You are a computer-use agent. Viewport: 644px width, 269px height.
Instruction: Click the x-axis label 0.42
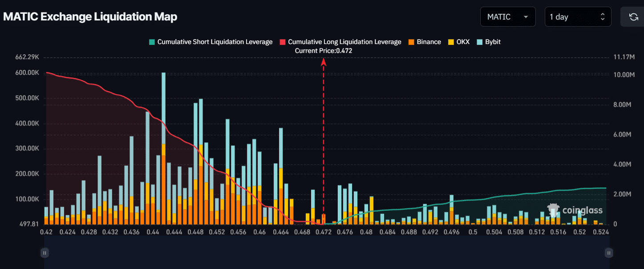(x=46, y=232)
